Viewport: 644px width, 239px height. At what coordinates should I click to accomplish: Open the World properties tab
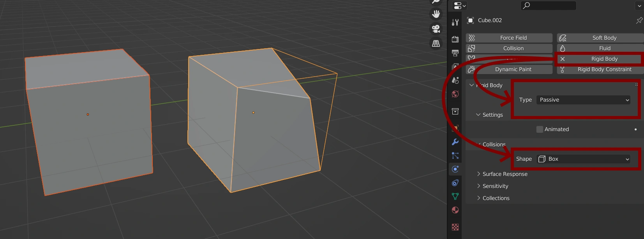click(455, 94)
